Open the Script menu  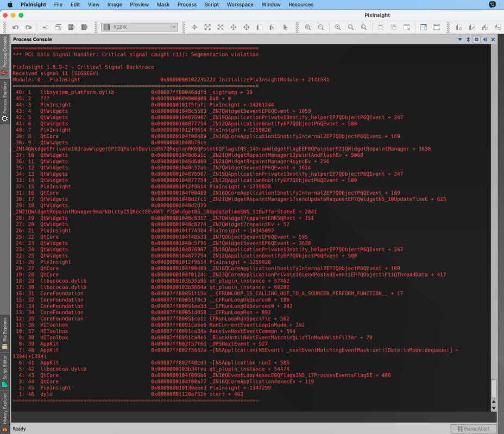212,4
